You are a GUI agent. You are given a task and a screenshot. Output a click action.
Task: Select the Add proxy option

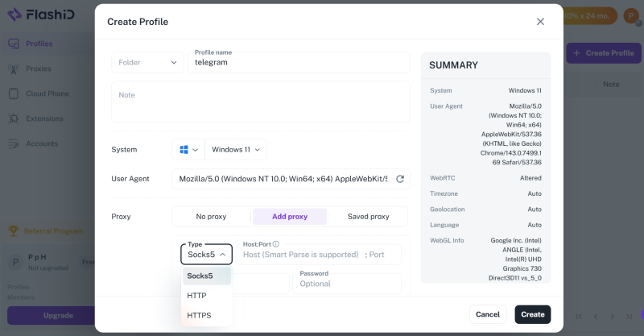coord(290,217)
